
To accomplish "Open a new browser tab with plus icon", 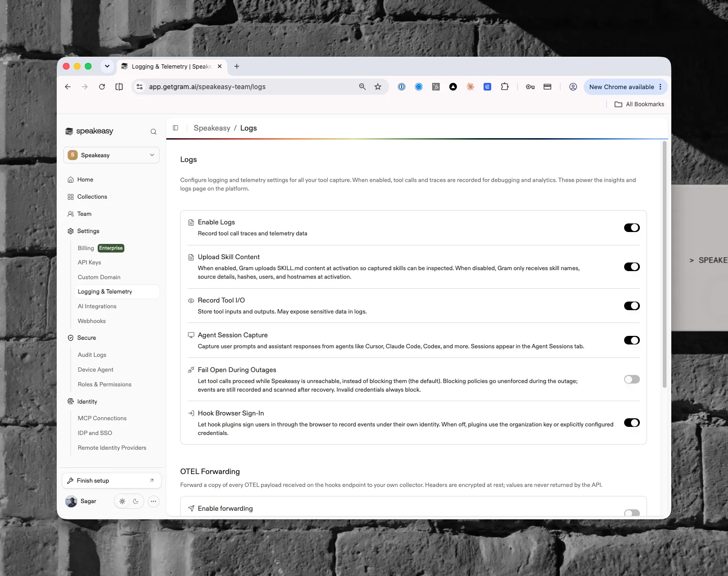I will tap(237, 66).
